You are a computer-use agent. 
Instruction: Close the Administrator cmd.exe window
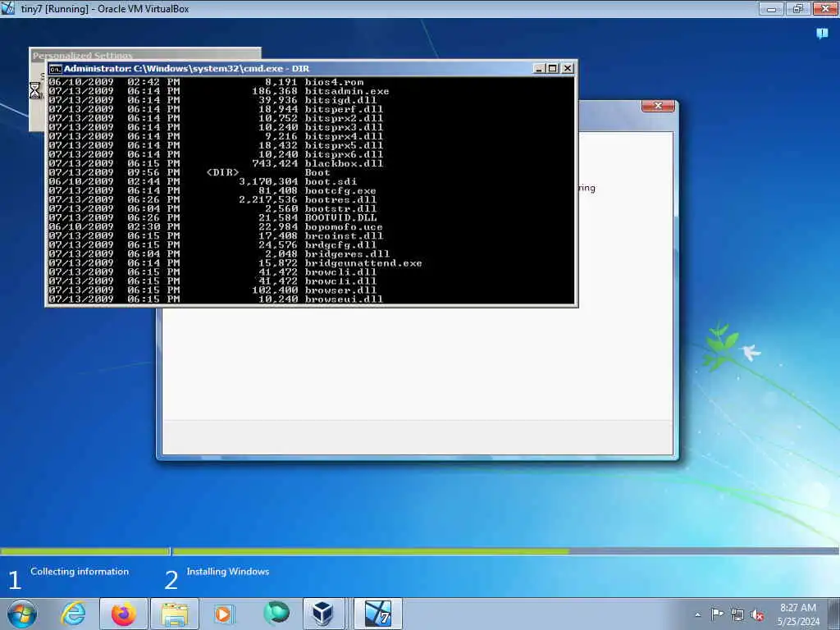[568, 69]
